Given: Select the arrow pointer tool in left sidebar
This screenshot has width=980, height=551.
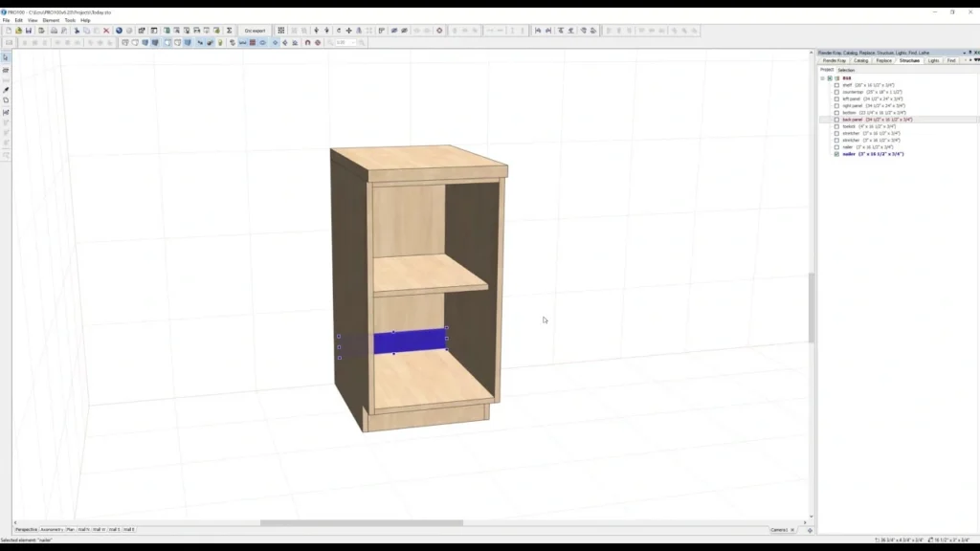Looking at the screenshot, I should (x=6, y=57).
